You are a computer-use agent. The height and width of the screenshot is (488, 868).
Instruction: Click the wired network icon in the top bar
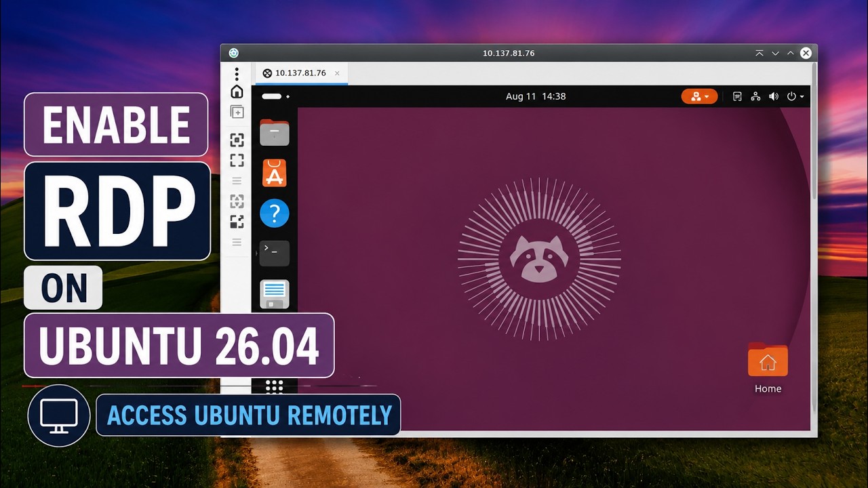755,96
